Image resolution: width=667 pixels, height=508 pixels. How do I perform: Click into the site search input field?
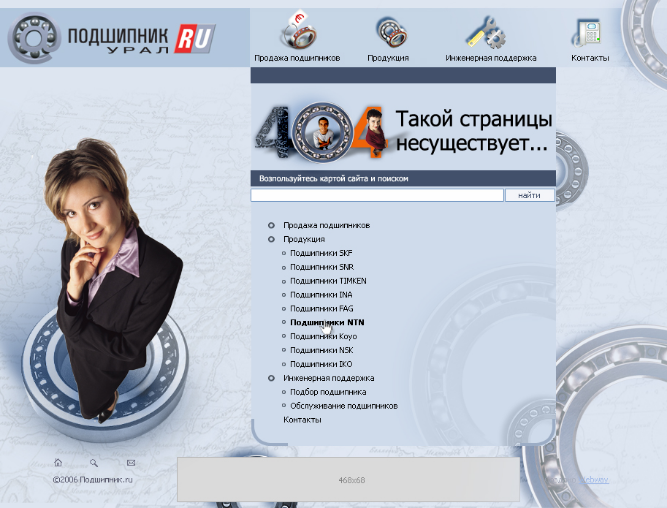coord(377,195)
